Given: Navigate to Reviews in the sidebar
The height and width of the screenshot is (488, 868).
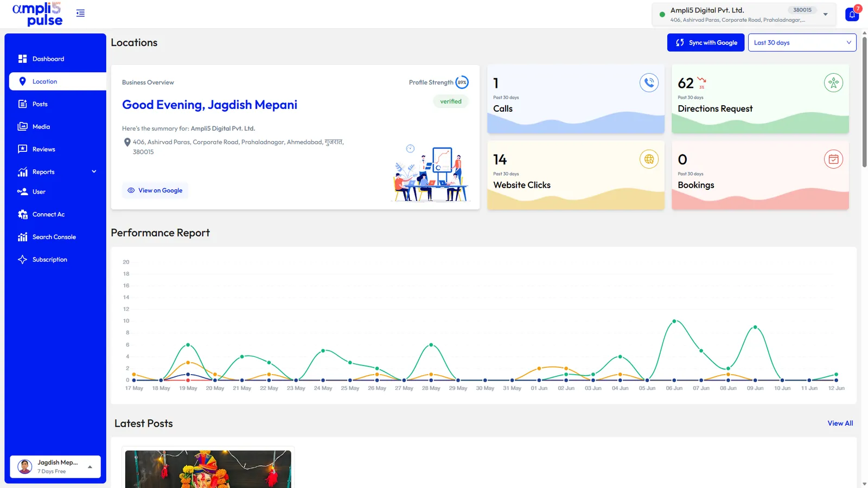Looking at the screenshot, I should pyautogui.click(x=58, y=149).
